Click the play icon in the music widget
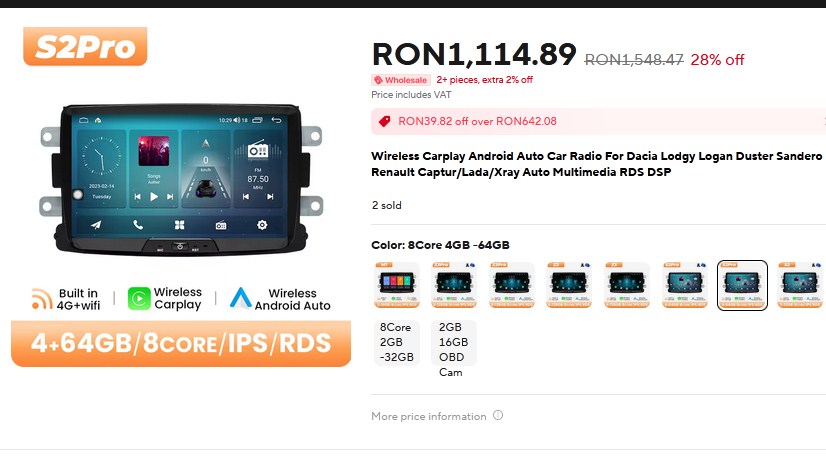Screen dimensions: 826x464 154,196
